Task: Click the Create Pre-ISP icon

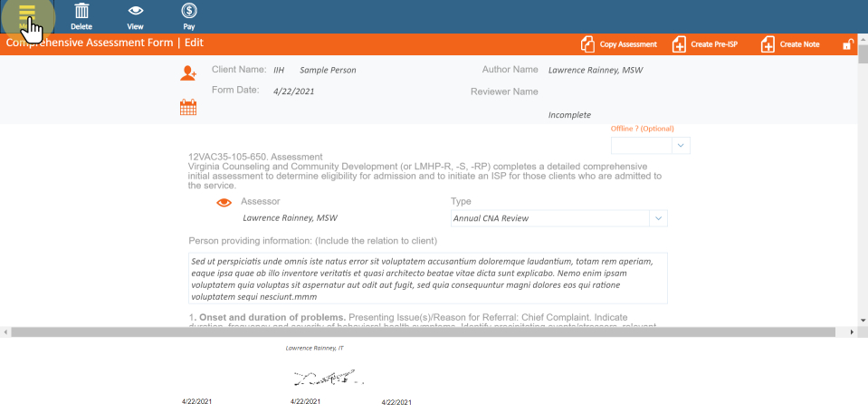Action: 679,44
